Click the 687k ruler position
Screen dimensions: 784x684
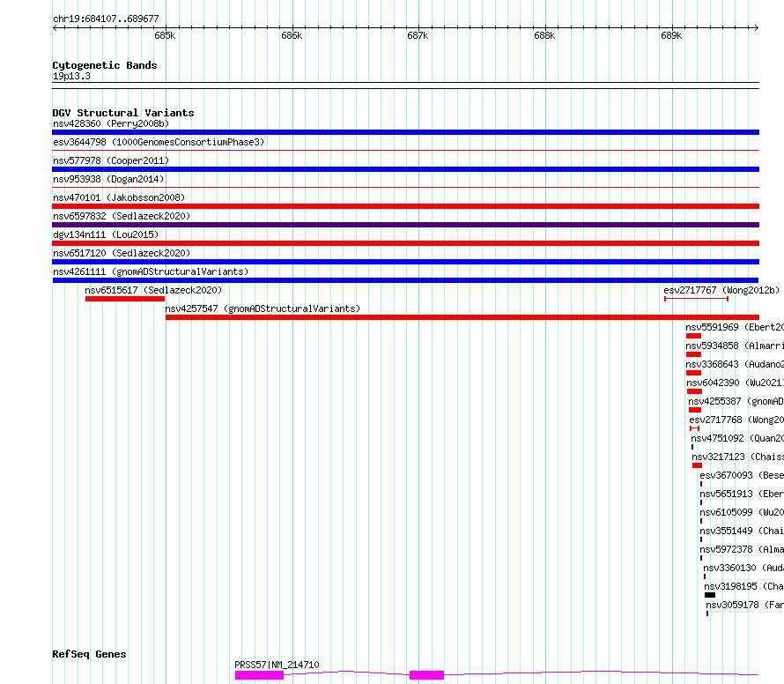[x=418, y=35]
